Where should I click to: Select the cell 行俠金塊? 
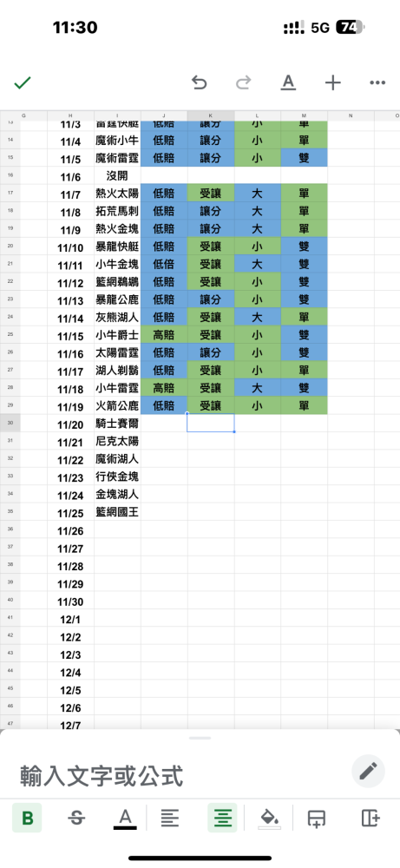[x=117, y=477]
